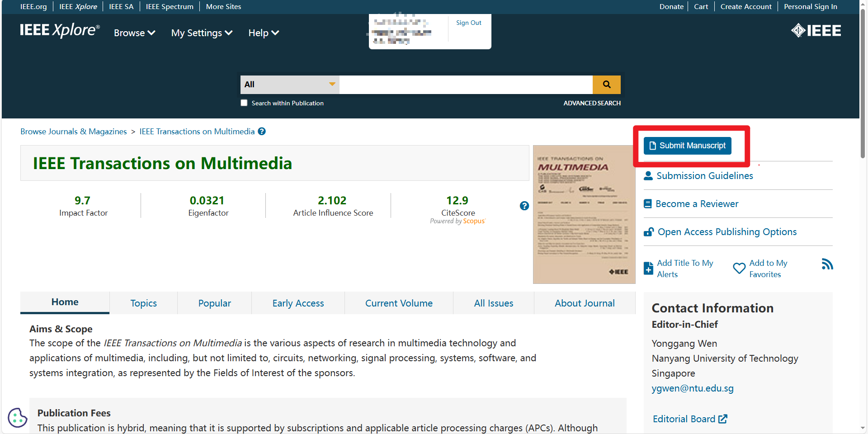Click the Editorial Board external link icon

(723, 419)
